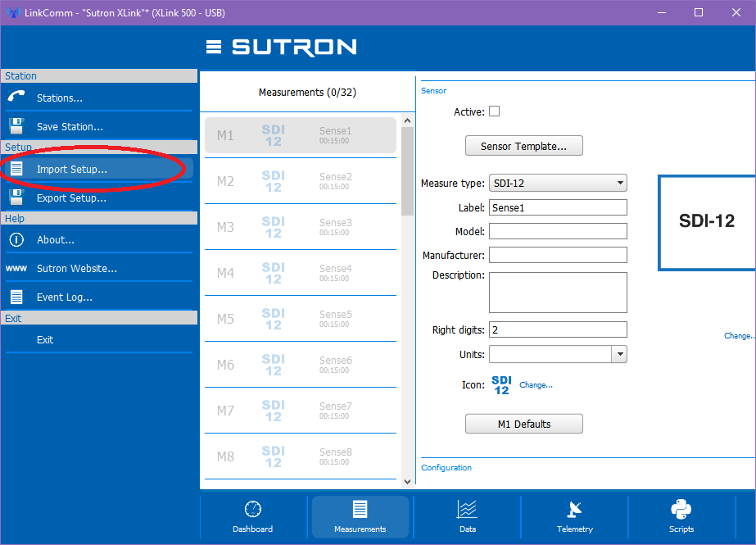This screenshot has height=545, width=756.
Task: Switch to the Data tab
Action: pos(467,517)
